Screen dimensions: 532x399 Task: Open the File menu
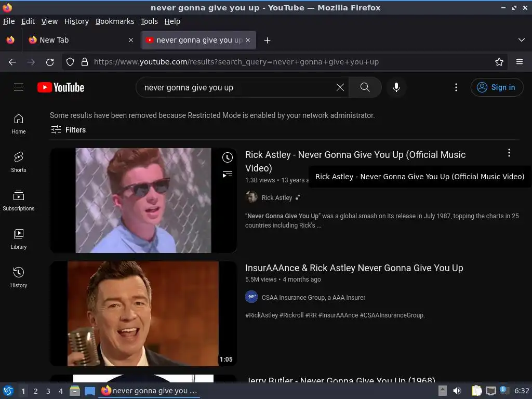click(9, 21)
